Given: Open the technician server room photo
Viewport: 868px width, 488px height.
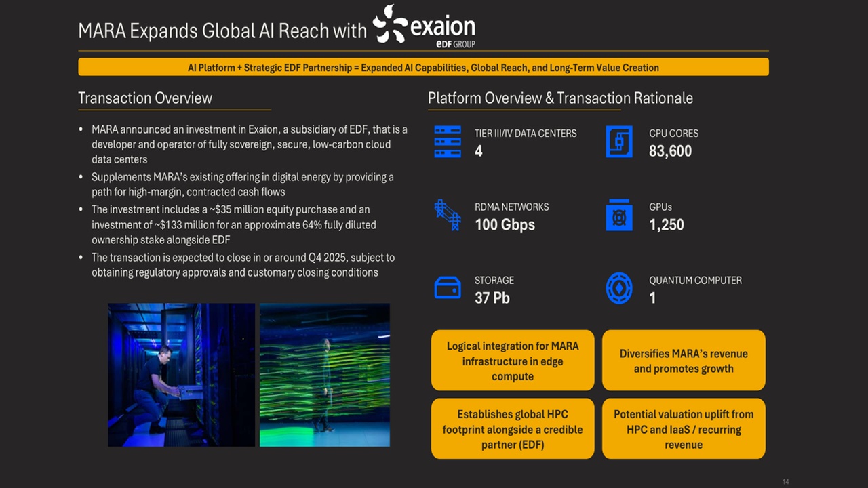Looking at the screenshot, I should [182, 375].
